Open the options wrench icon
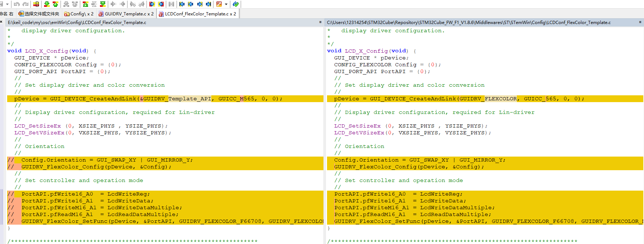Viewport: 644px width, 244px height. point(219,4)
